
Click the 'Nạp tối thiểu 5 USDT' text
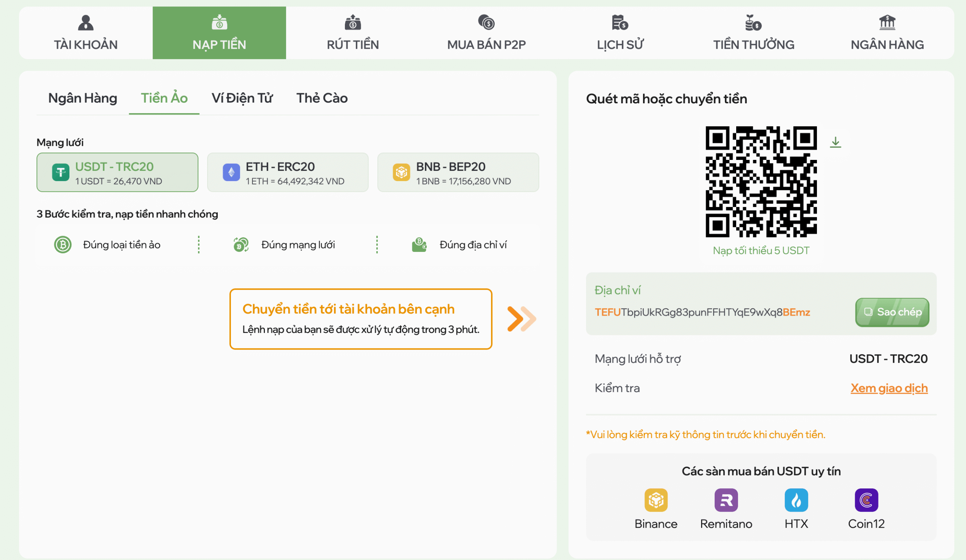761,250
